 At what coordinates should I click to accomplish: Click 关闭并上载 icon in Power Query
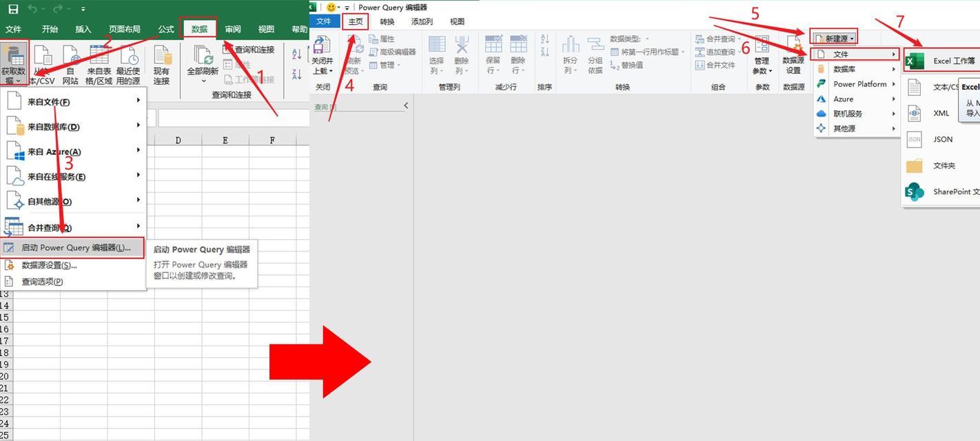[323, 55]
